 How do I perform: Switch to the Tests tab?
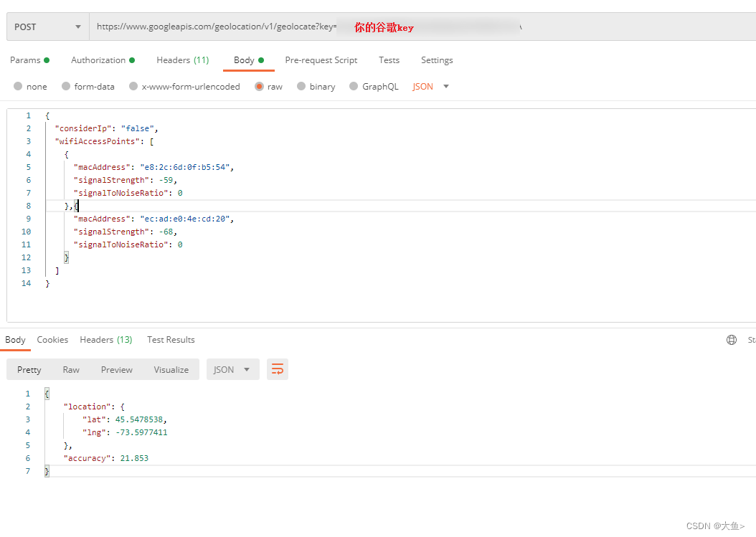click(389, 60)
